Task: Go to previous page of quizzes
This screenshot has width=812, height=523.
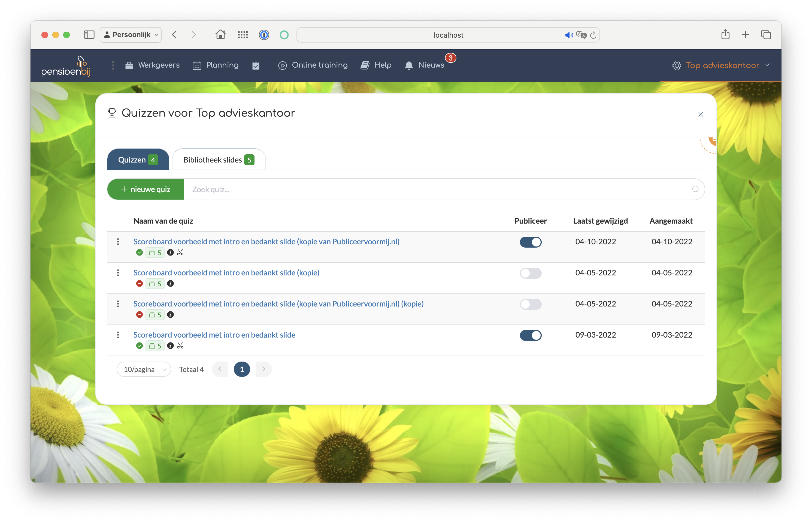Action: point(220,369)
